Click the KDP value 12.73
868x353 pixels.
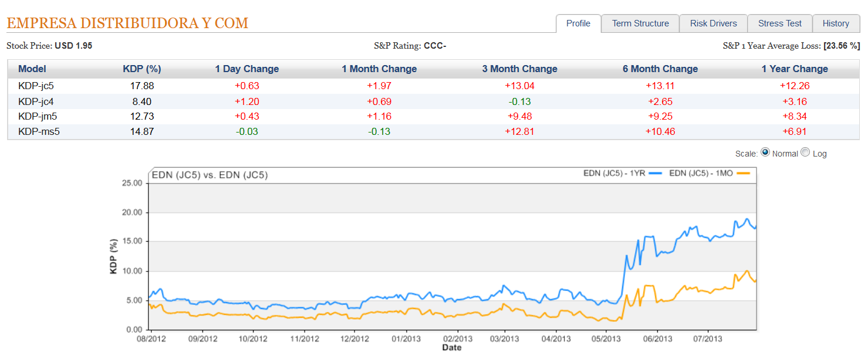[x=142, y=116]
